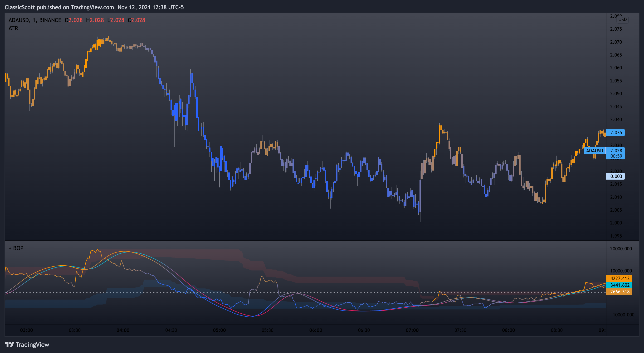Click the 08:30 time axis label

557,330
